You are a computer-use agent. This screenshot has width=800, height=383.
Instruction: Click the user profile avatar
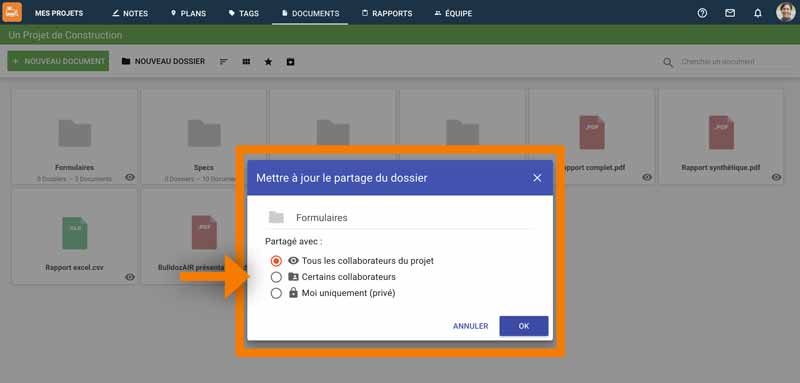pos(786,12)
